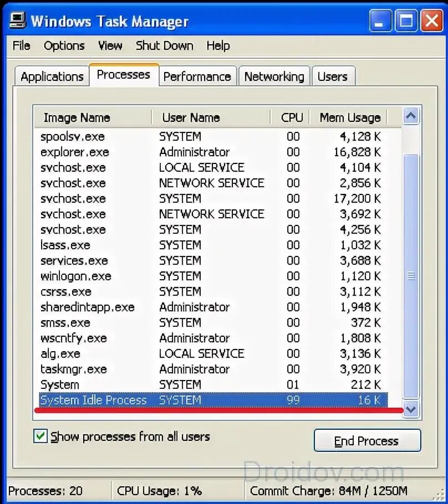The image size is (448, 504).
Task: Select the wscntfy.exe process
Action: tap(211, 338)
